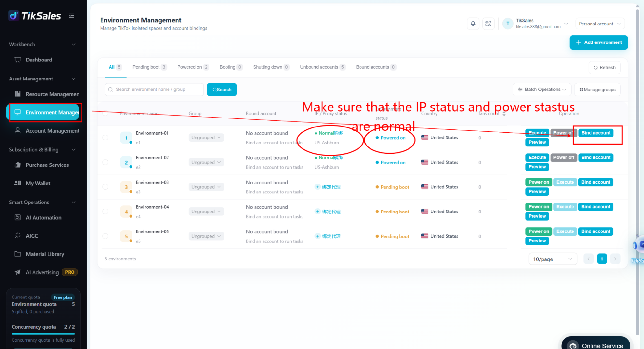Expand the Personal account selector

coord(600,24)
